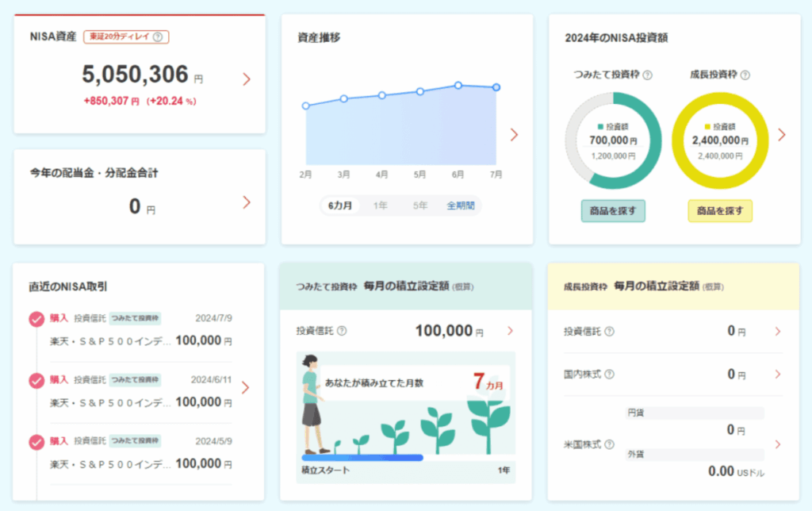
Task: Select the 5年 chart period tab
Action: click(x=419, y=206)
